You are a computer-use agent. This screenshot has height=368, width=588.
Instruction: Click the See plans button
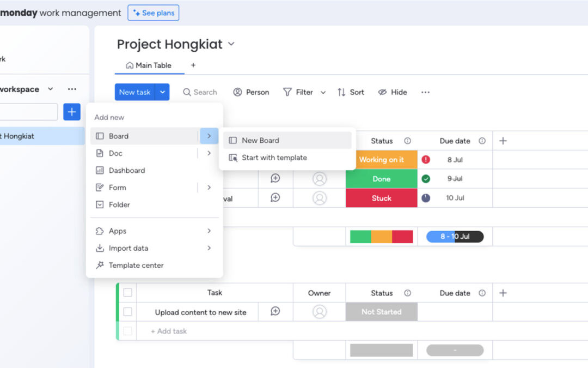tap(153, 13)
